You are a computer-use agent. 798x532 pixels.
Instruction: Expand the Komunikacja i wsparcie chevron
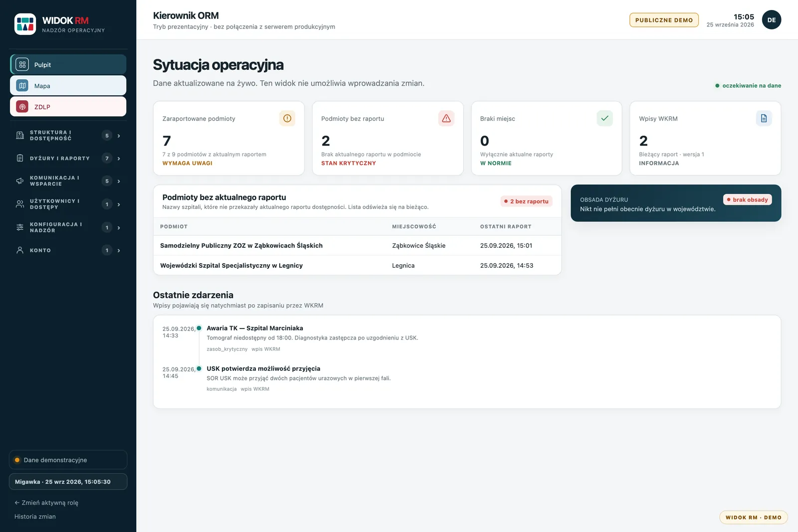[x=119, y=181]
